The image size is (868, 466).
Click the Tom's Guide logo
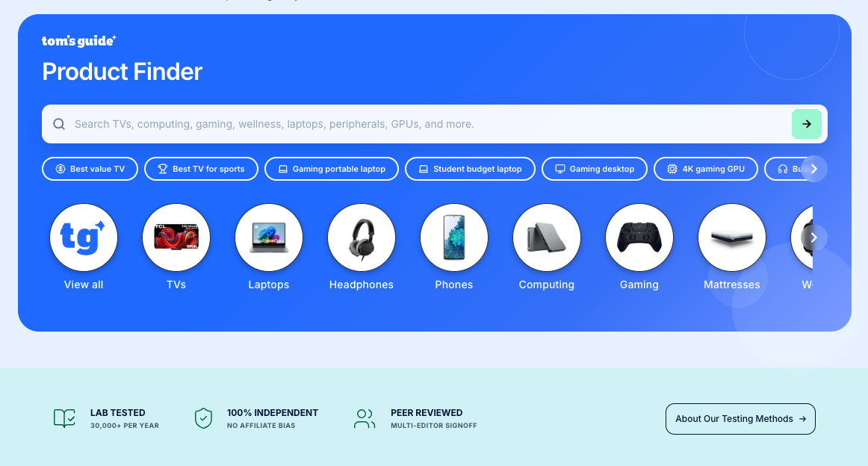point(78,41)
